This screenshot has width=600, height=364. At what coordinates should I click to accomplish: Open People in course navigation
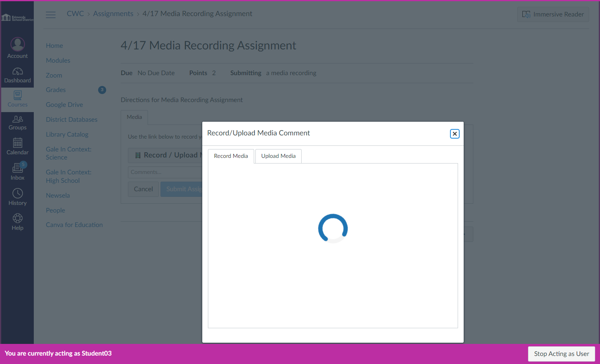click(55, 211)
